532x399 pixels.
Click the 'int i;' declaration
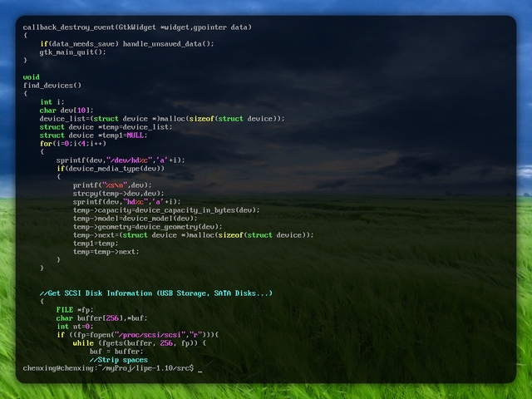(x=52, y=102)
